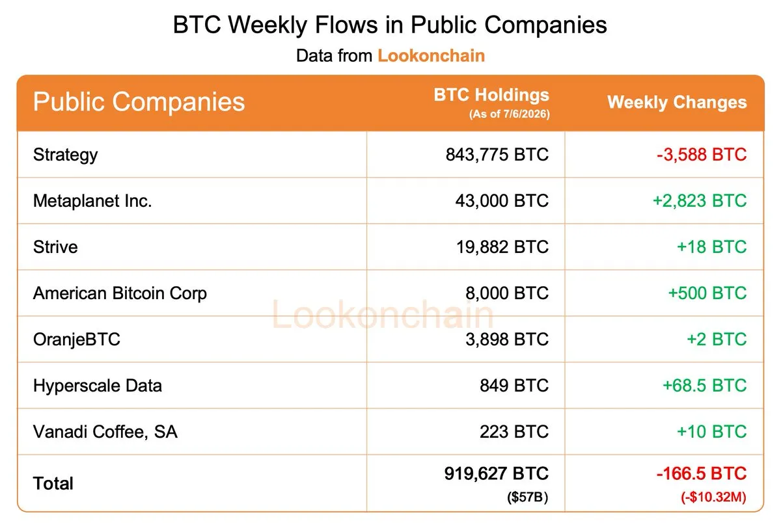This screenshot has height=532, width=781.
Task: Select the Vanadi Coffee, SA row label
Action: coord(105,432)
